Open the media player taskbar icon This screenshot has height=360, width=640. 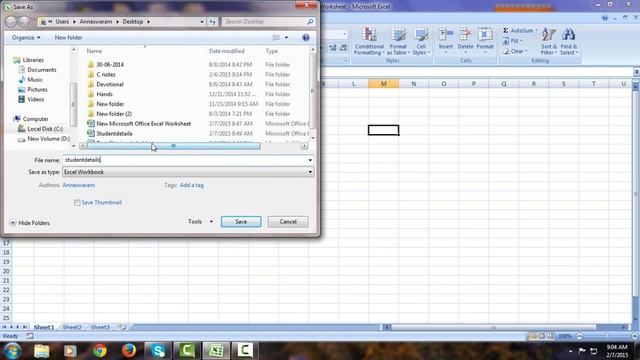pyautogui.click(x=70, y=351)
